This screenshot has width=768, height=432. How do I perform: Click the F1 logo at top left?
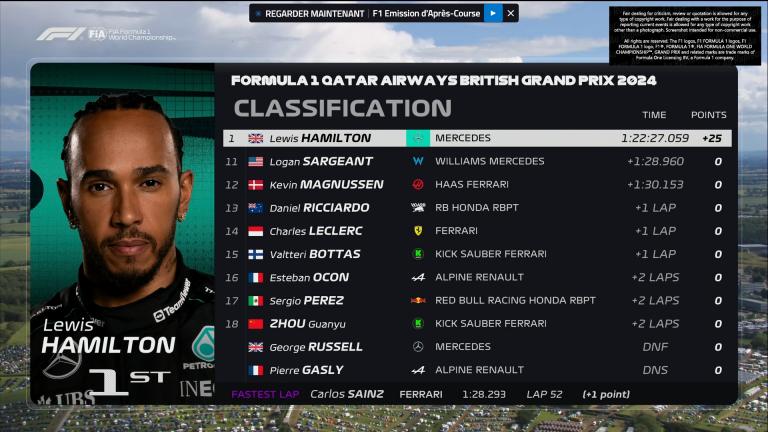(x=61, y=34)
